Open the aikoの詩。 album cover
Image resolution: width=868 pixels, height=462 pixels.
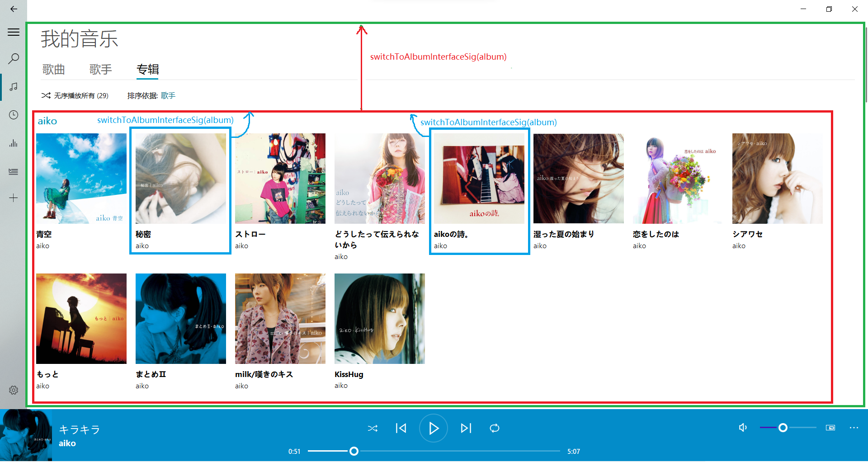[479, 179]
